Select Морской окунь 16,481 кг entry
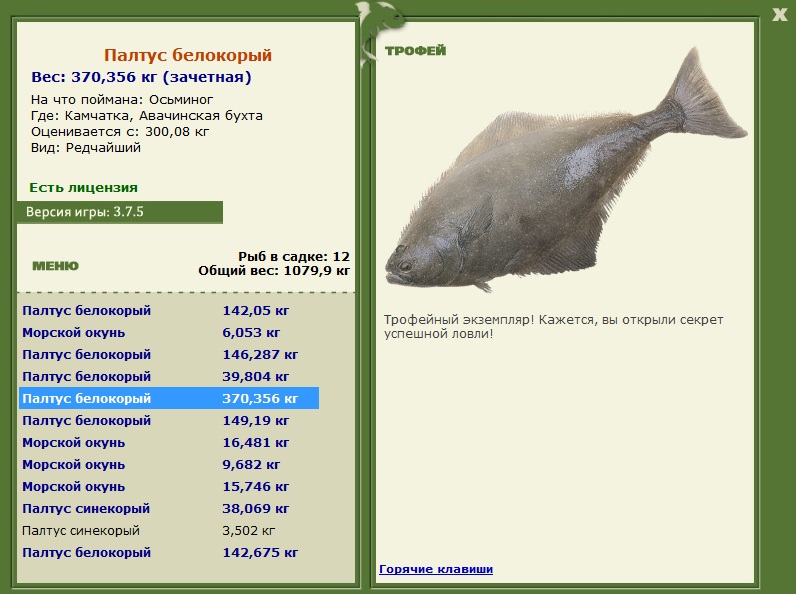Image resolution: width=796 pixels, height=594 pixels. (169, 442)
